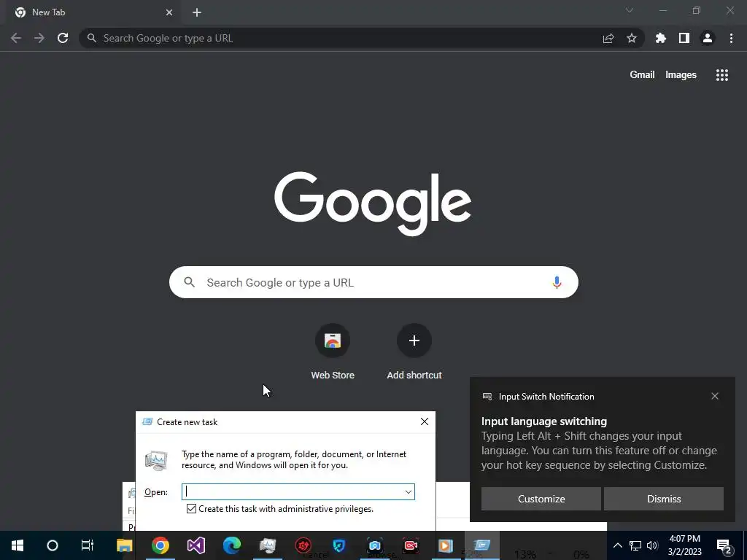Screen dimensions: 747x560
Task: Switch to Google Chrome on the taskbar
Action: click(x=160, y=545)
